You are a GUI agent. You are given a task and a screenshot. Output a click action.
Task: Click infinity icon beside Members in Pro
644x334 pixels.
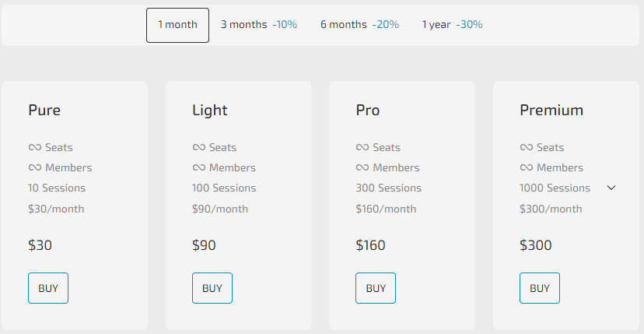pos(362,167)
